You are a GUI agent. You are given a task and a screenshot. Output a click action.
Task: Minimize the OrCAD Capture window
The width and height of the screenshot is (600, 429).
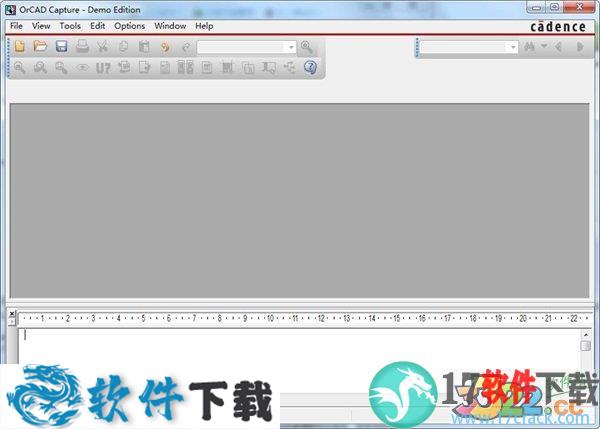[x=536, y=7]
